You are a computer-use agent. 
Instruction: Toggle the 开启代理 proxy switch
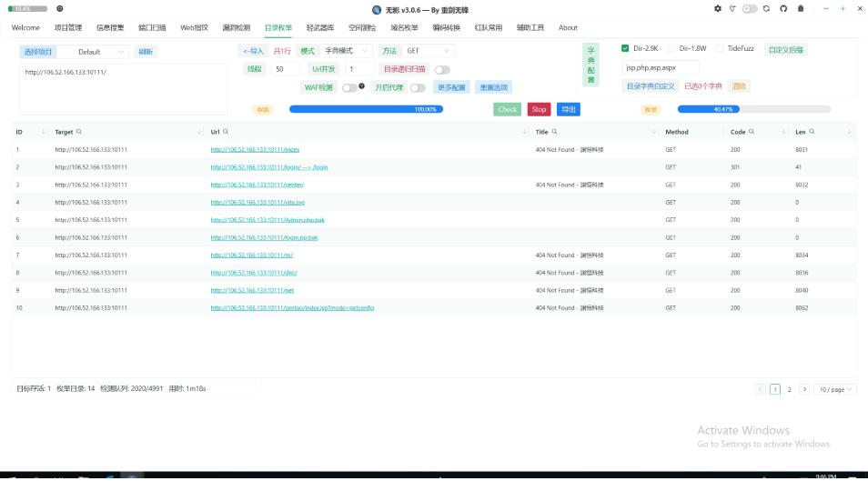pos(418,88)
